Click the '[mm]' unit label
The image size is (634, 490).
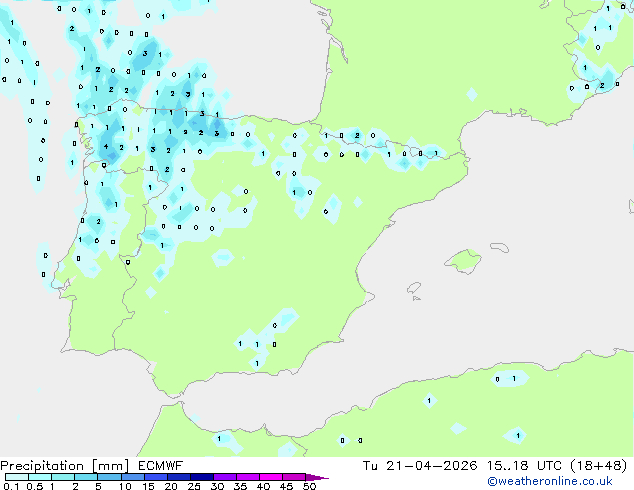tap(110, 466)
